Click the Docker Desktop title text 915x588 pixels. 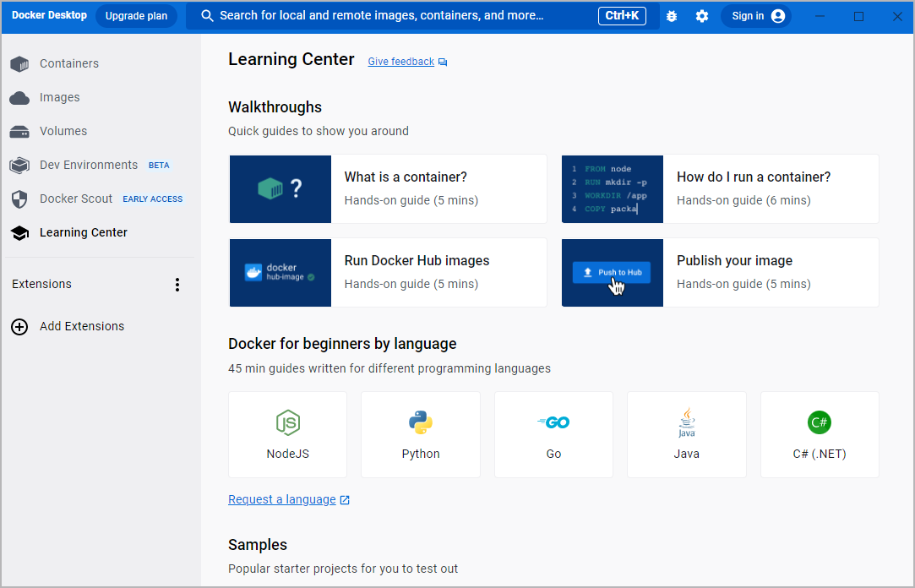(x=49, y=15)
